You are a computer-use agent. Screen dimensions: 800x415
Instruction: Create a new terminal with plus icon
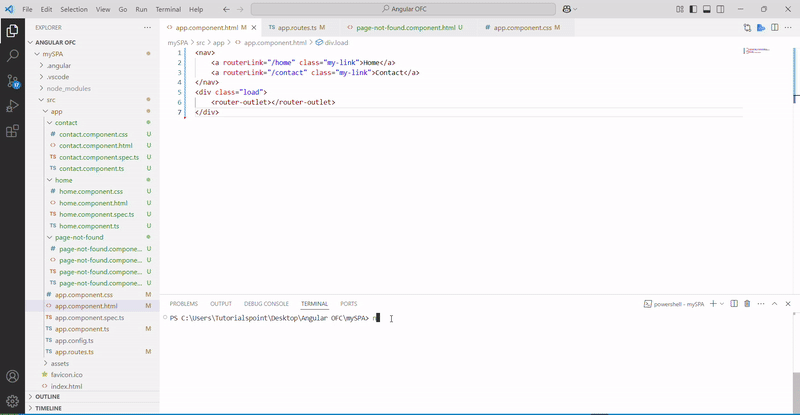point(713,304)
